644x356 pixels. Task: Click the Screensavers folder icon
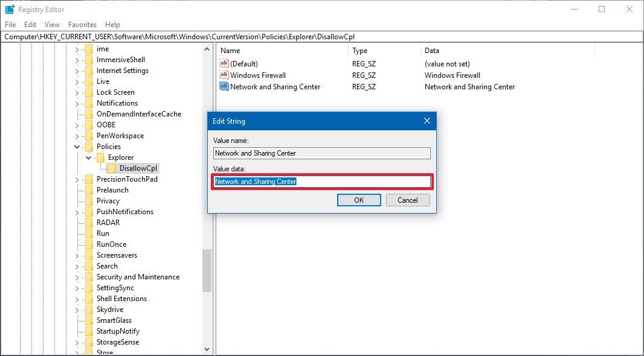pos(88,255)
